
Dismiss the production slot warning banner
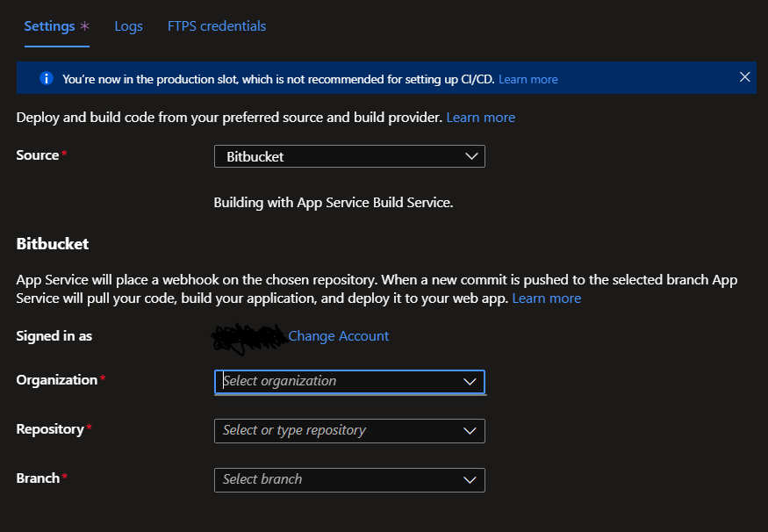pyautogui.click(x=744, y=77)
